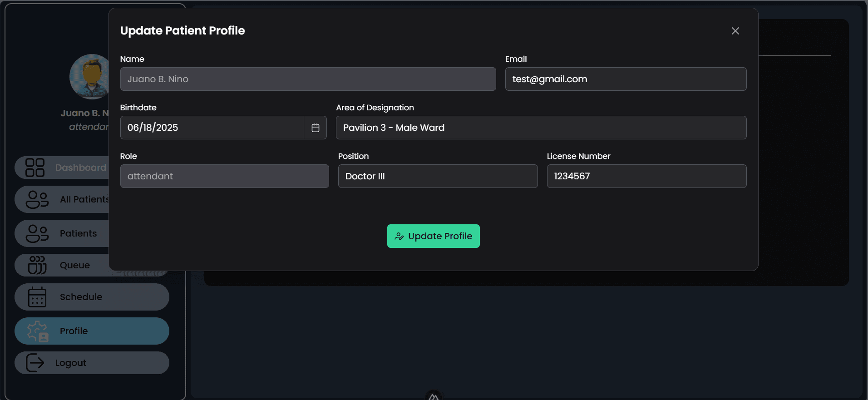Close the Update Patient Profile dialog
Screen dimensions: 868x400
(735, 31)
